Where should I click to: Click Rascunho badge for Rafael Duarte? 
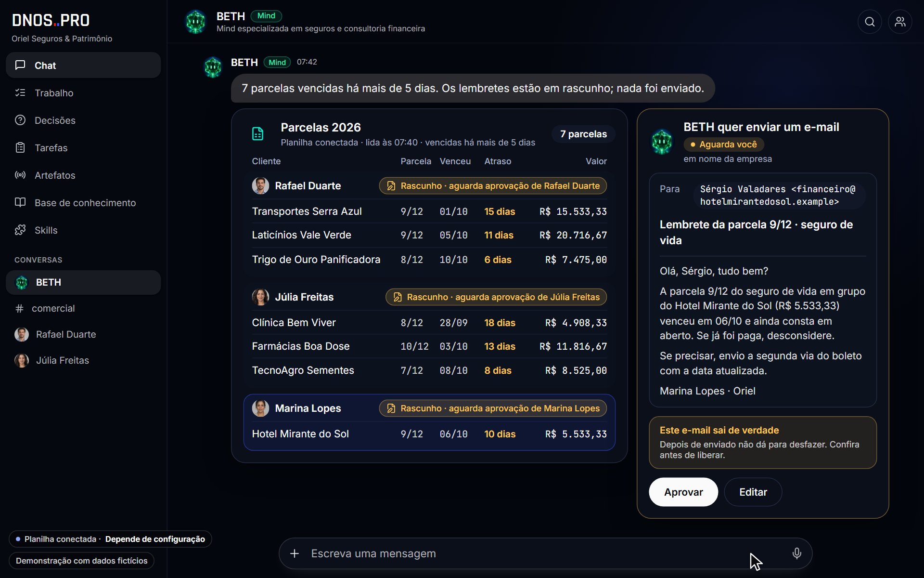[493, 186]
